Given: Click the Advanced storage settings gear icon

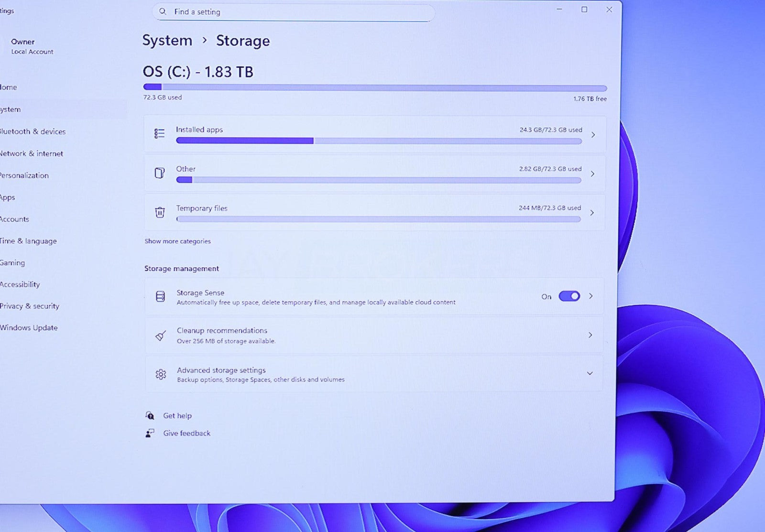Looking at the screenshot, I should 161,374.
